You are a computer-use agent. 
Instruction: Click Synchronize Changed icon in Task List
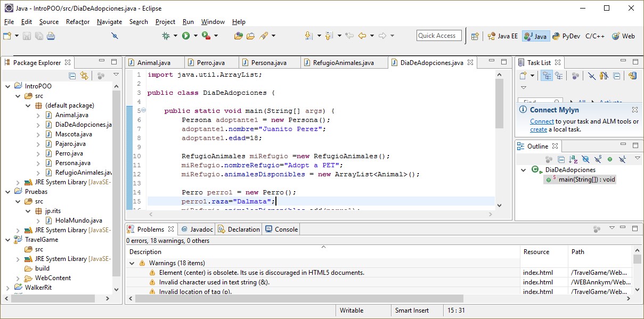[x=632, y=76]
